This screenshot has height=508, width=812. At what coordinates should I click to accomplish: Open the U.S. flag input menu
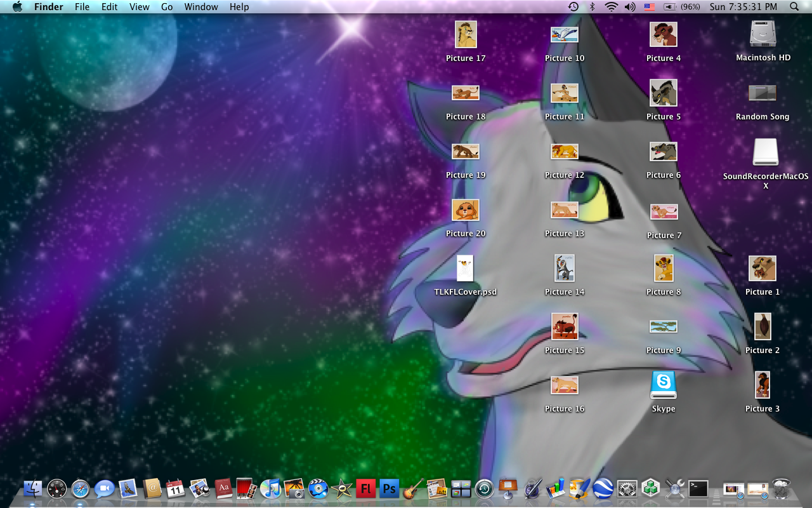[649, 7]
